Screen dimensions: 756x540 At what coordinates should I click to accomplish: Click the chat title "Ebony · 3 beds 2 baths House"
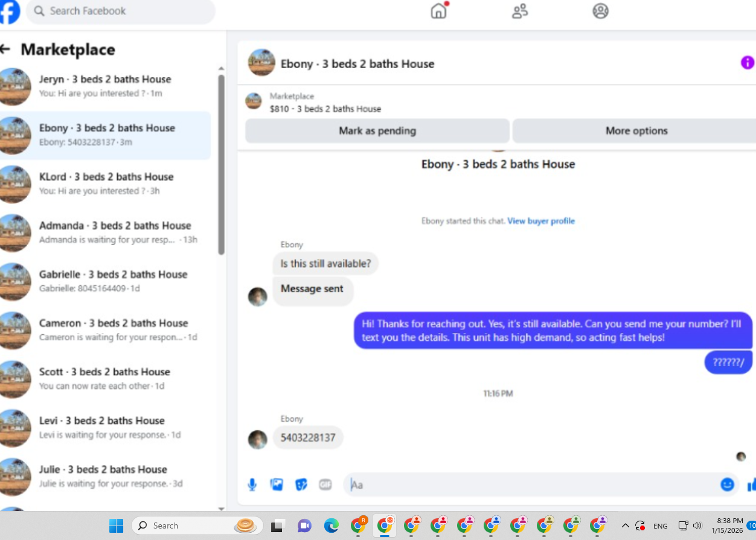357,63
